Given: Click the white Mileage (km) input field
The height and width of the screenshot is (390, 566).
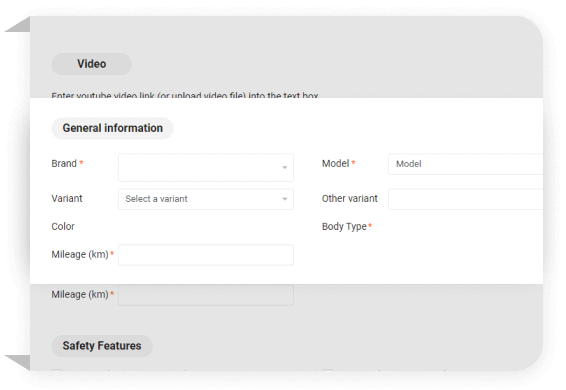Looking at the screenshot, I should (x=206, y=255).
